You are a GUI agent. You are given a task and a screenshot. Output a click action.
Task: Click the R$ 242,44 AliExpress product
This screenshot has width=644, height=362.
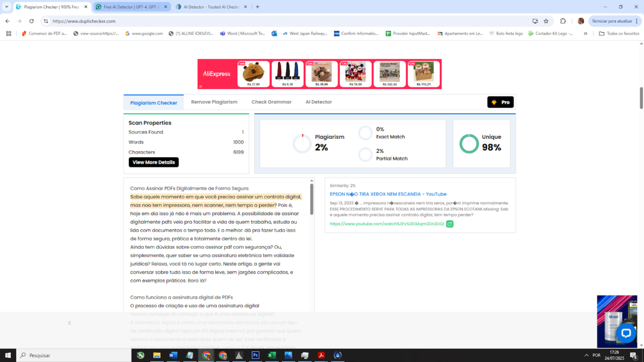click(390, 74)
